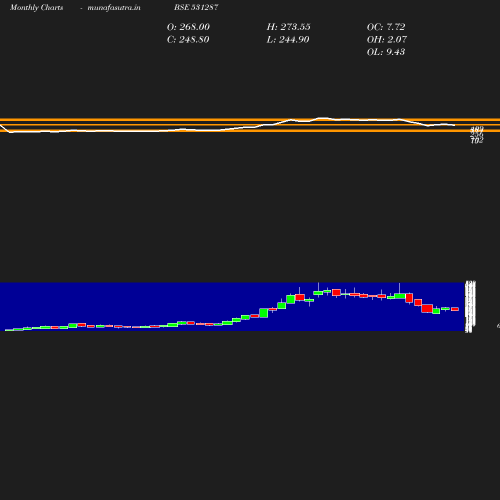Select the high value 'H: 273.55'
The image size is (500, 500).
point(288,27)
